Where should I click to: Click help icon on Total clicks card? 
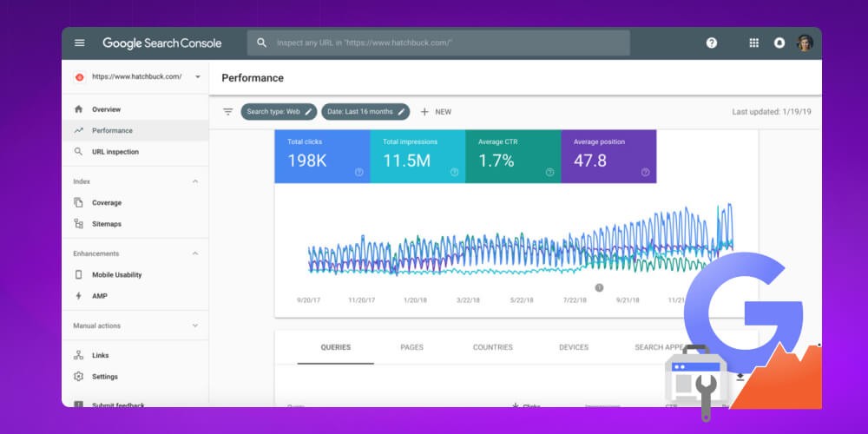[x=358, y=172]
